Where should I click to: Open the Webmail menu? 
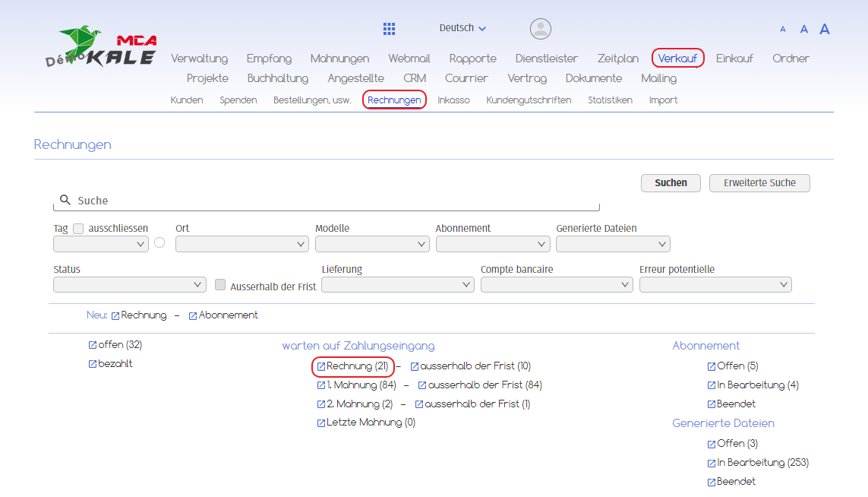(409, 59)
